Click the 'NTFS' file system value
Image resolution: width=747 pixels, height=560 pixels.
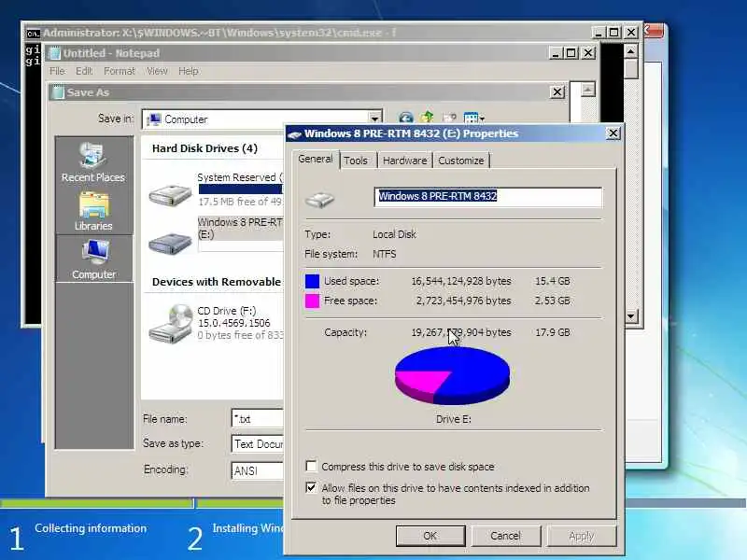[x=384, y=254]
